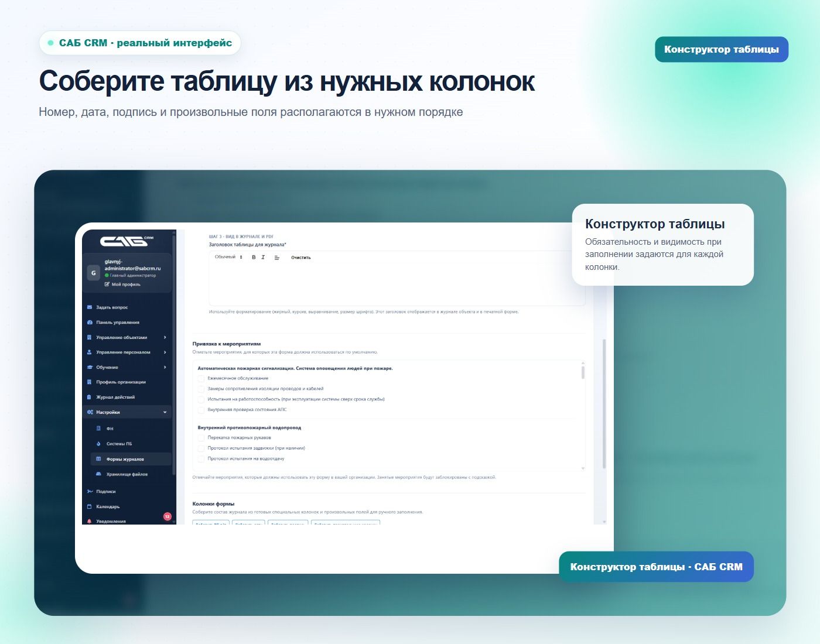
Task: Click the САБ CRM logo in the sidebar
Action: 127,241
